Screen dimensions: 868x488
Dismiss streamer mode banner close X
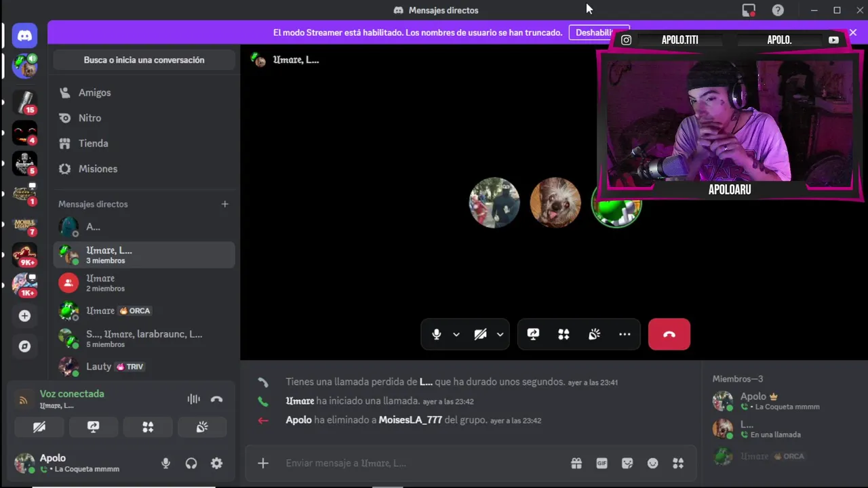click(x=853, y=33)
